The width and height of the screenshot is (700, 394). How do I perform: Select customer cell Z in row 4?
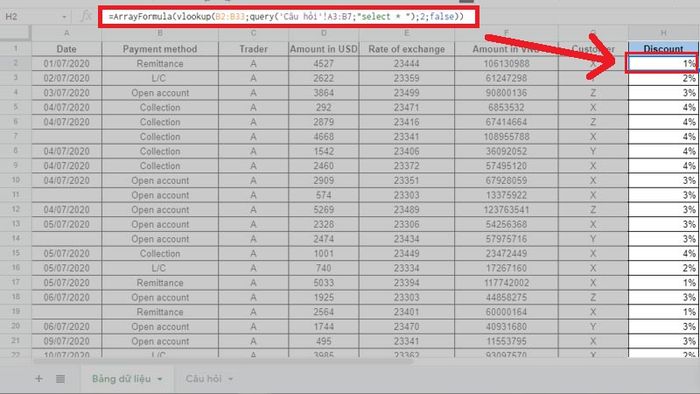593,93
